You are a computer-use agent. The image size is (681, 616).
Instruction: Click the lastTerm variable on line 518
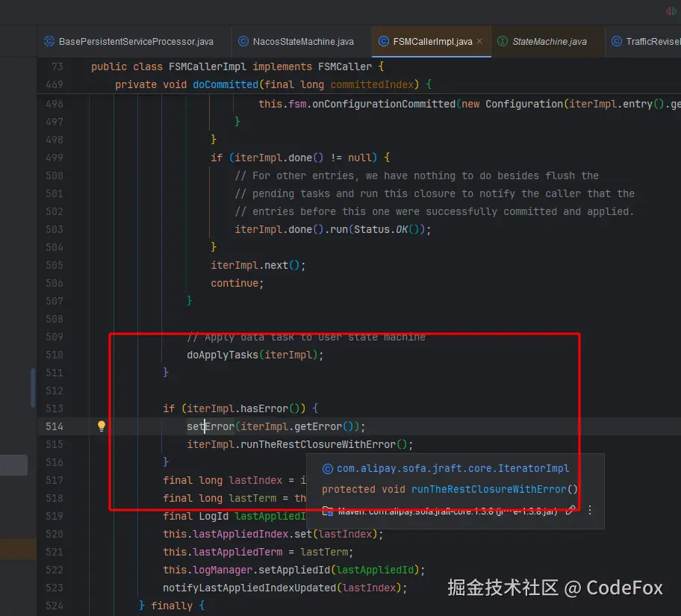click(252, 498)
